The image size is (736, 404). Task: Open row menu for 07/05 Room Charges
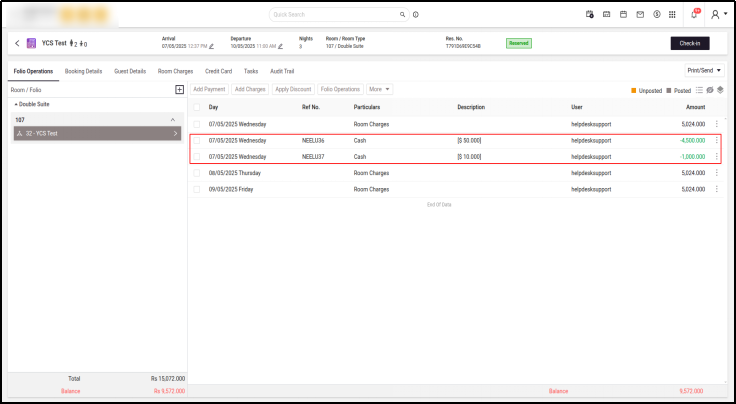point(716,124)
